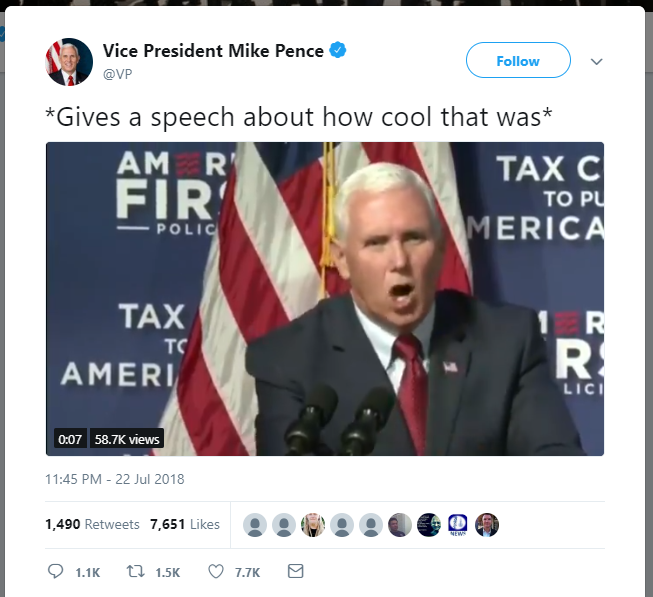Open the 11:45 PM - 22 Jul 2018 timestamp

tap(115, 479)
